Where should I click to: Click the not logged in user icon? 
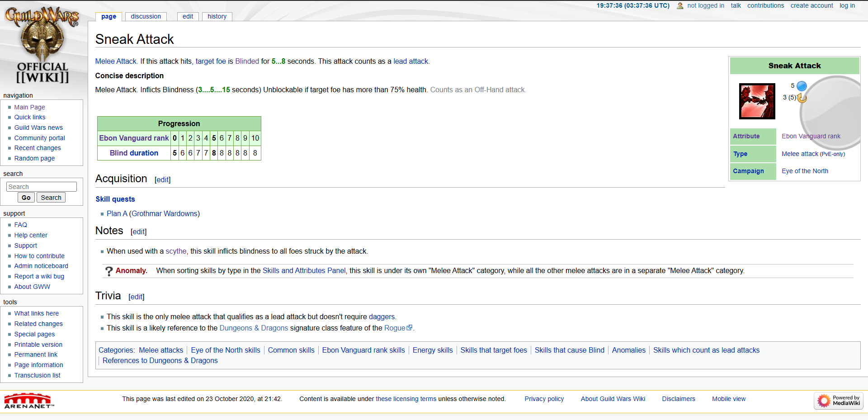[680, 6]
